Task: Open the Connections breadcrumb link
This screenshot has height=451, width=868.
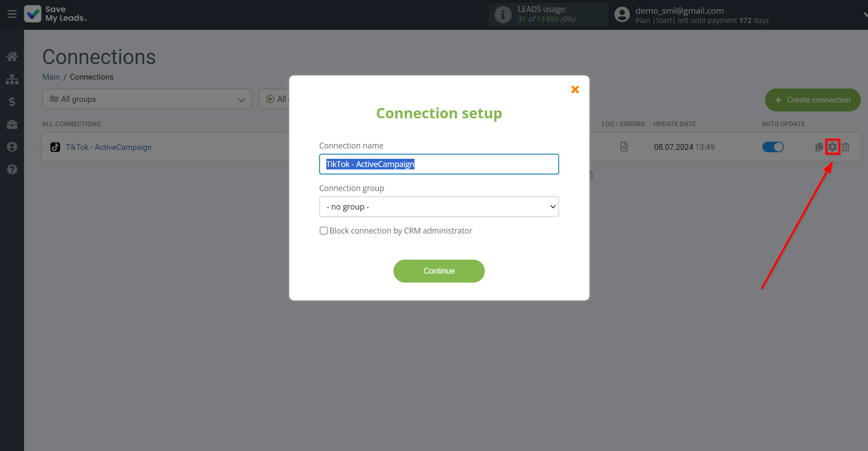Action: (x=92, y=76)
